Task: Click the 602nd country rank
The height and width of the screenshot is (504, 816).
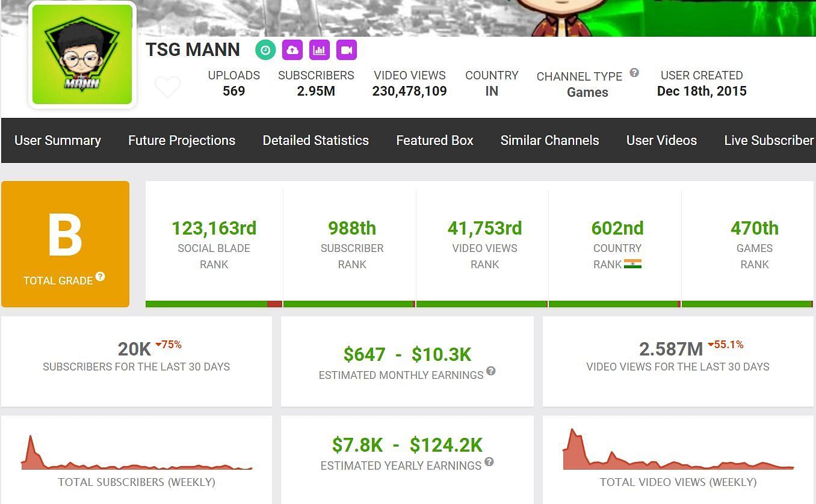Action: (x=617, y=228)
